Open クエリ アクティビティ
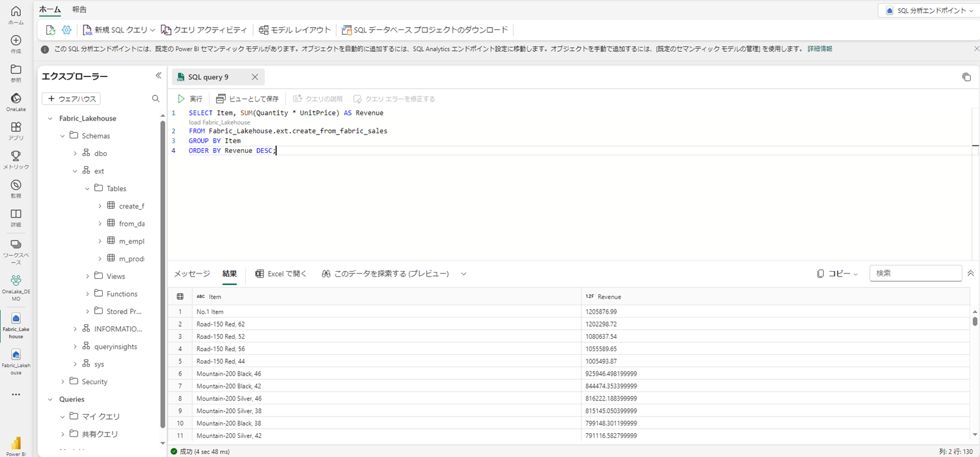Viewport: 980px width, 457px height. [204, 30]
